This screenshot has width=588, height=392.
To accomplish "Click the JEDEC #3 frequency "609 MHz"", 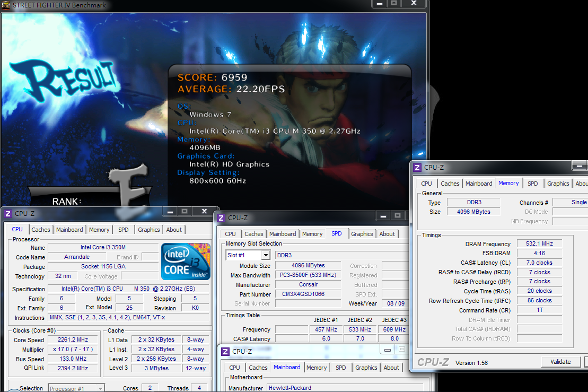I will coord(394,329).
